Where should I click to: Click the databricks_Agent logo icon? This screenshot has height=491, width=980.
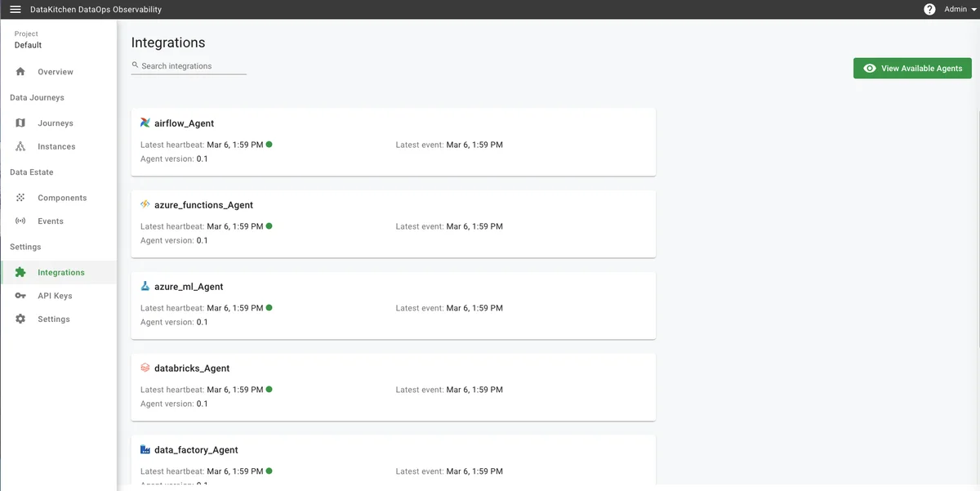tap(145, 368)
